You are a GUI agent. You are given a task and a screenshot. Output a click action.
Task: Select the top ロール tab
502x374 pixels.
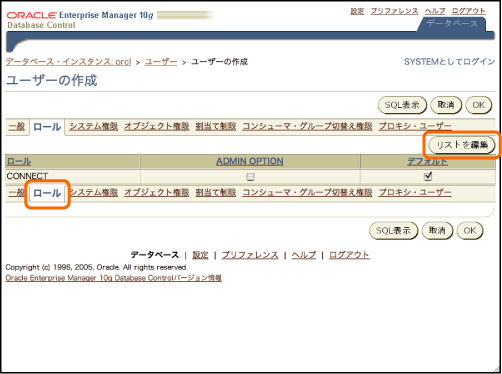pos(47,127)
